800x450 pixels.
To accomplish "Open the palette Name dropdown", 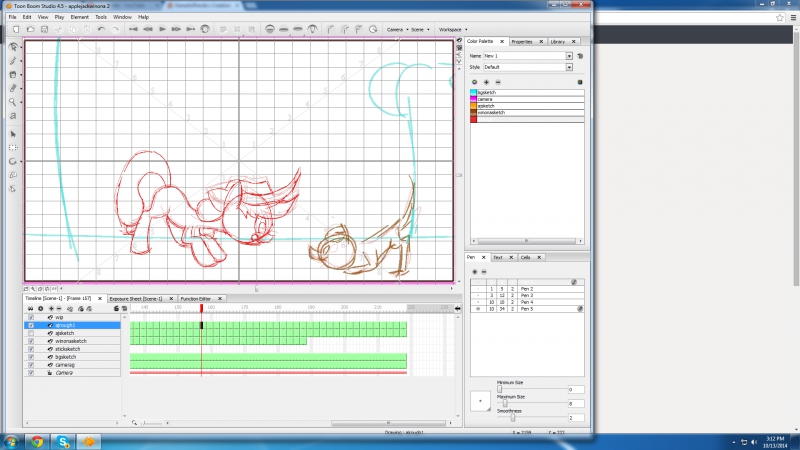I will [569, 56].
